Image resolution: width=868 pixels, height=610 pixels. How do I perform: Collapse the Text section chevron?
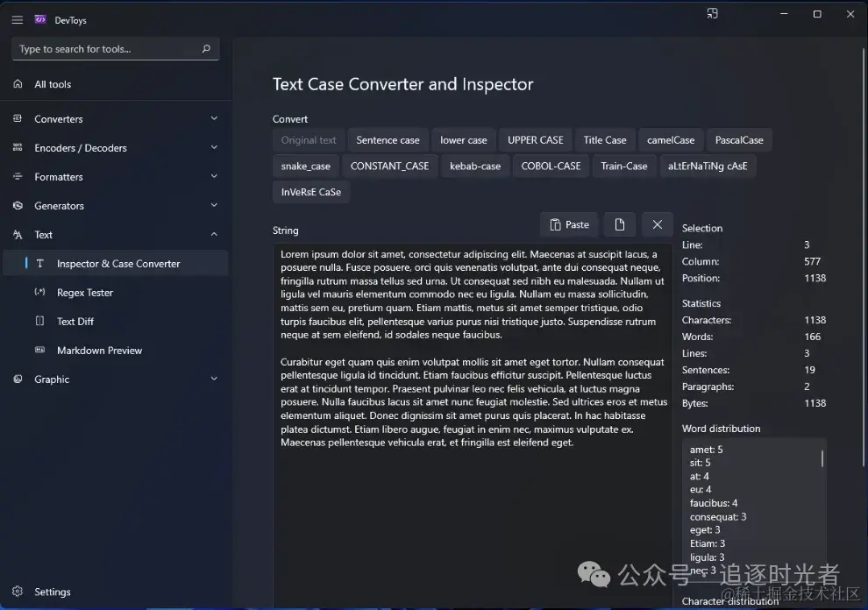click(x=214, y=234)
